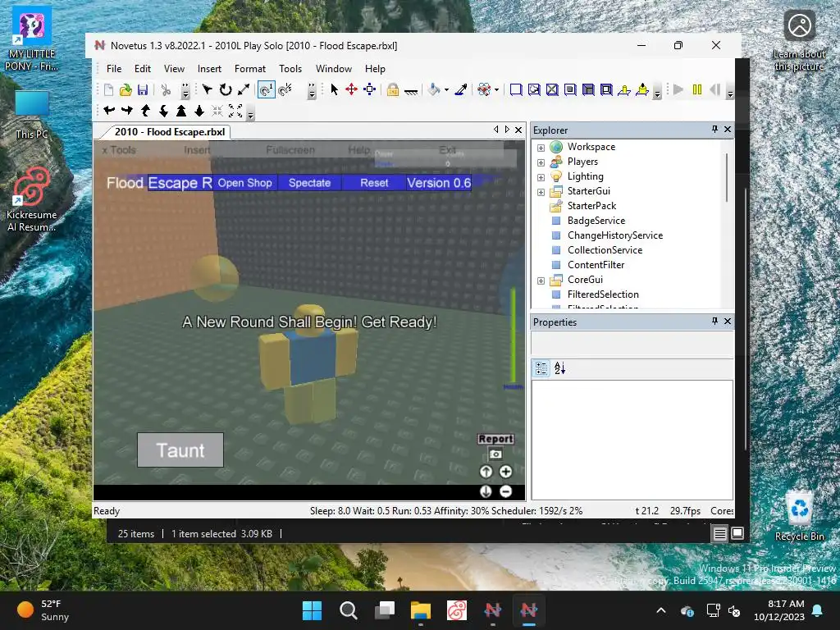Click the Spectate button in game
The image size is (840, 630).
pyautogui.click(x=309, y=183)
